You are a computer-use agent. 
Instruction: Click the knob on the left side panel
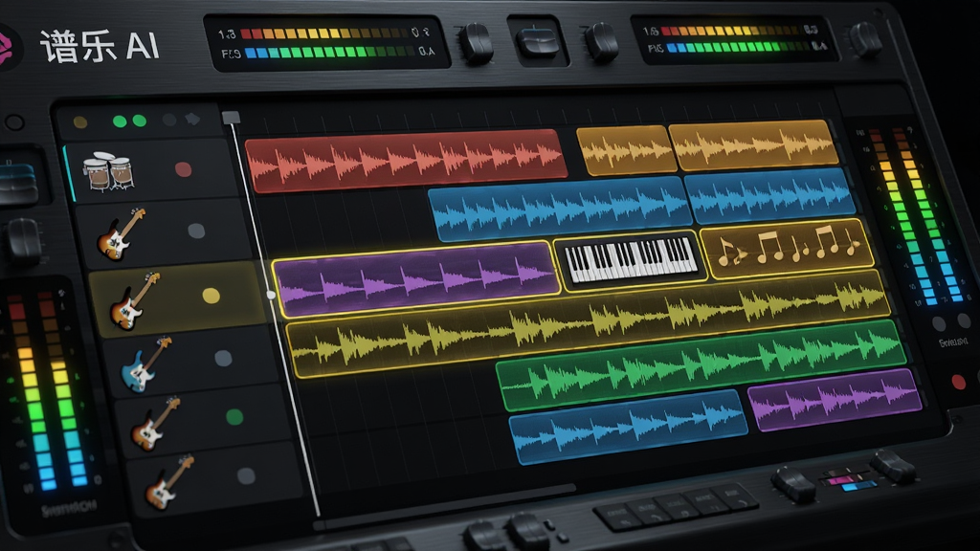[x=23, y=243]
